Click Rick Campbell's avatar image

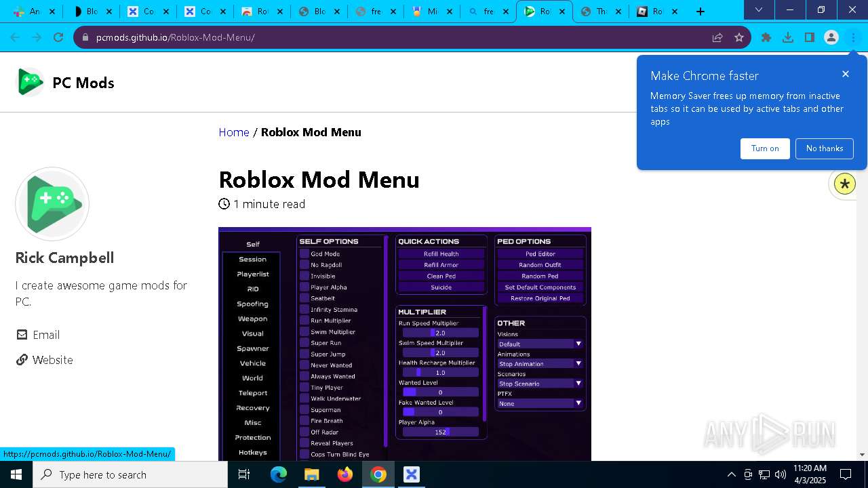(x=52, y=204)
